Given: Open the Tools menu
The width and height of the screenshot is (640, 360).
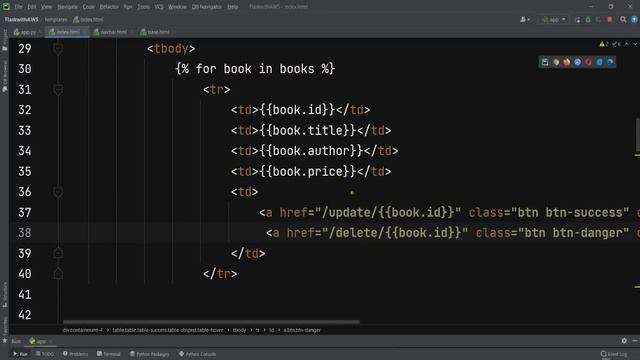Looking at the screenshot, I should coord(143,7).
